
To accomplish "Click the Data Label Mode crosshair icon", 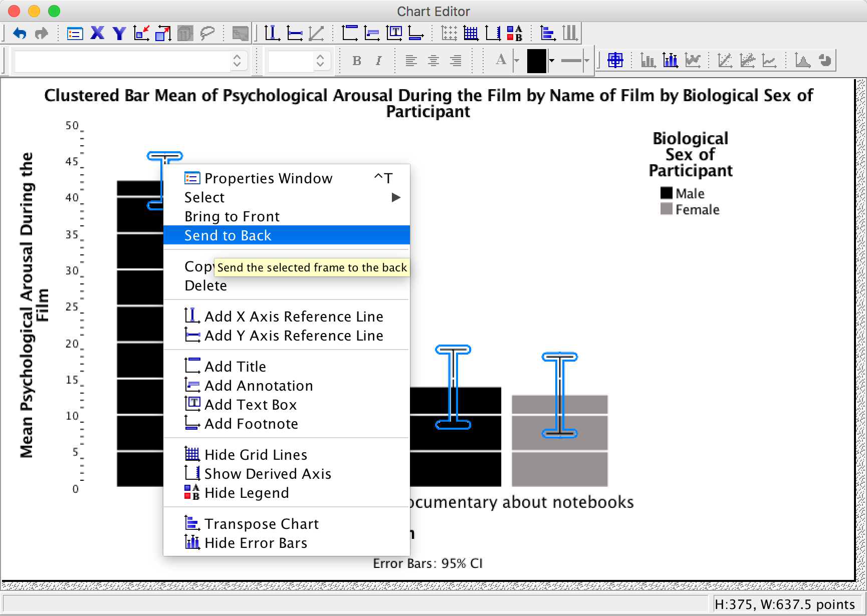I will (x=615, y=61).
